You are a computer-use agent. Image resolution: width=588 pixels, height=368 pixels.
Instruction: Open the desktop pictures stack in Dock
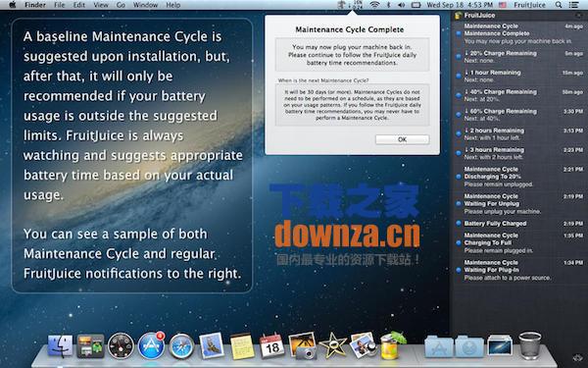(500, 345)
